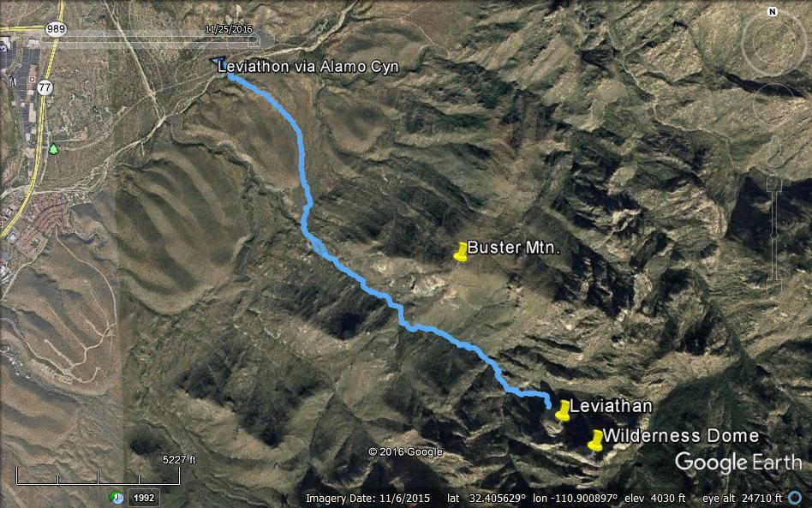
Task: Select the Wilderness Dome yellow pushpin
Action: [x=595, y=440]
